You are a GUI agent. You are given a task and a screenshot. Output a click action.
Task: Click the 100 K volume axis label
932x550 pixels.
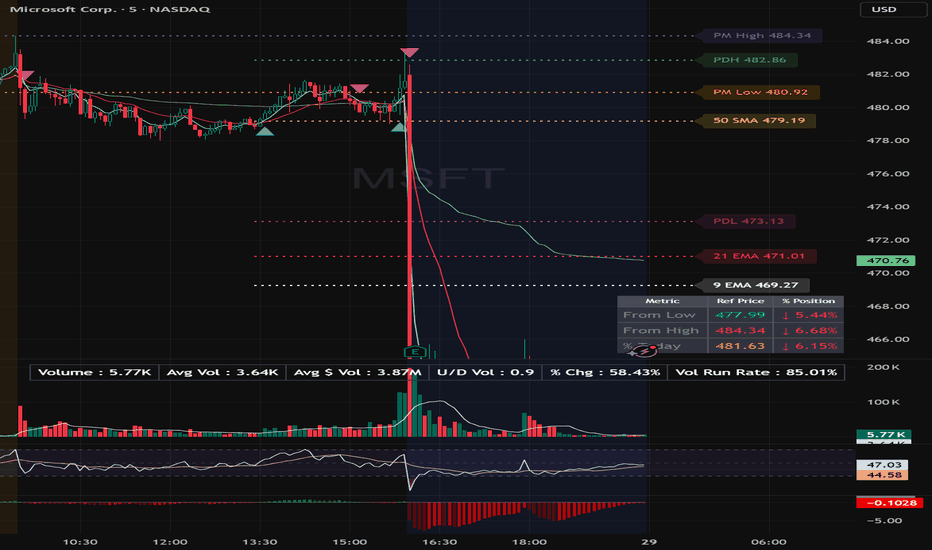883,403
